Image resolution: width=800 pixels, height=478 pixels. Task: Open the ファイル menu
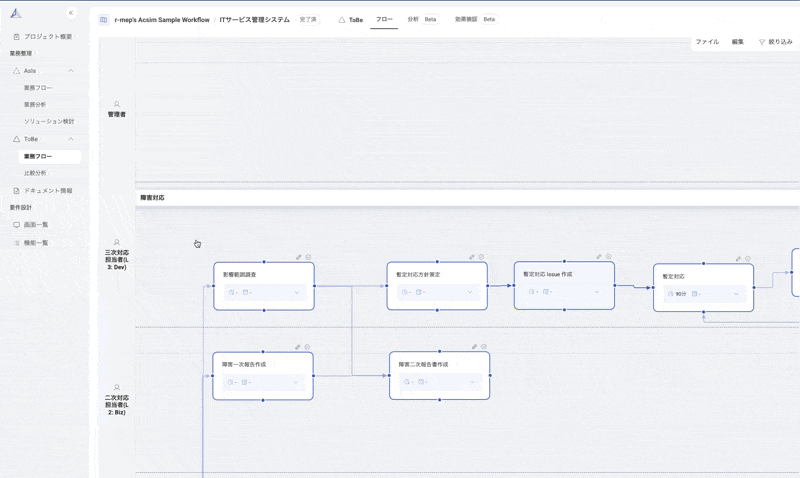point(707,42)
